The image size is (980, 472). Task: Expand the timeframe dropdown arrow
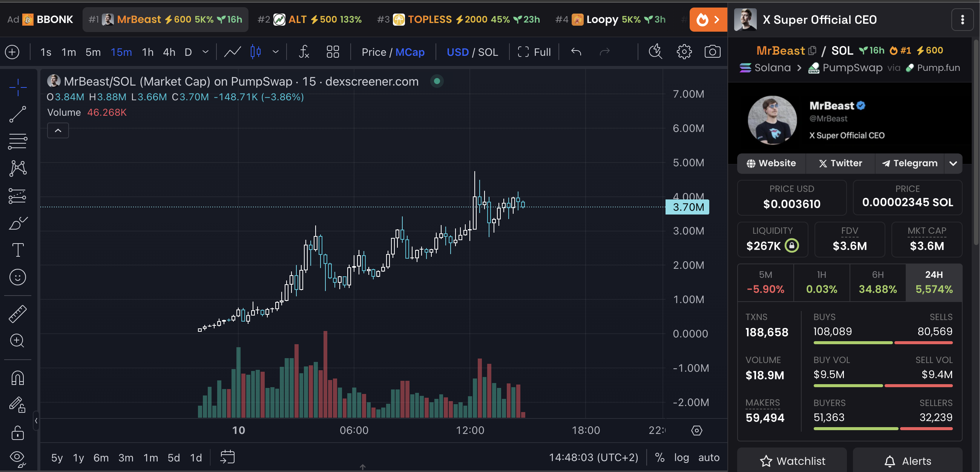click(x=206, y=52)
